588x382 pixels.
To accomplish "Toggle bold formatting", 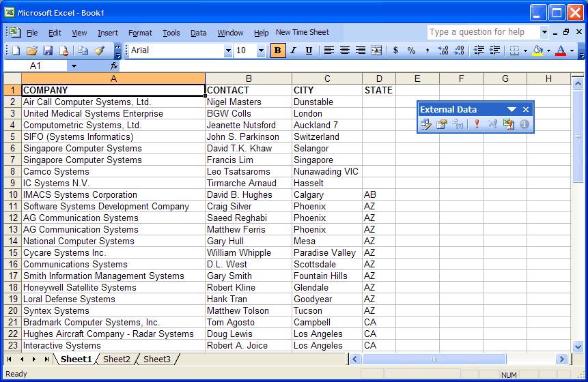I will click(278, 50).
